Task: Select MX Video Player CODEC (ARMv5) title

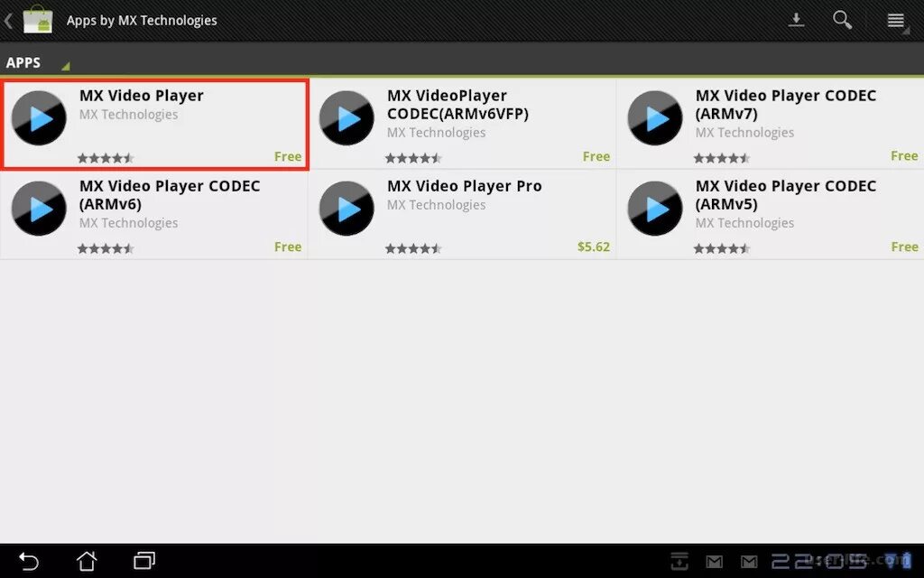Action: pyautogui.click(x=786, y=195)
